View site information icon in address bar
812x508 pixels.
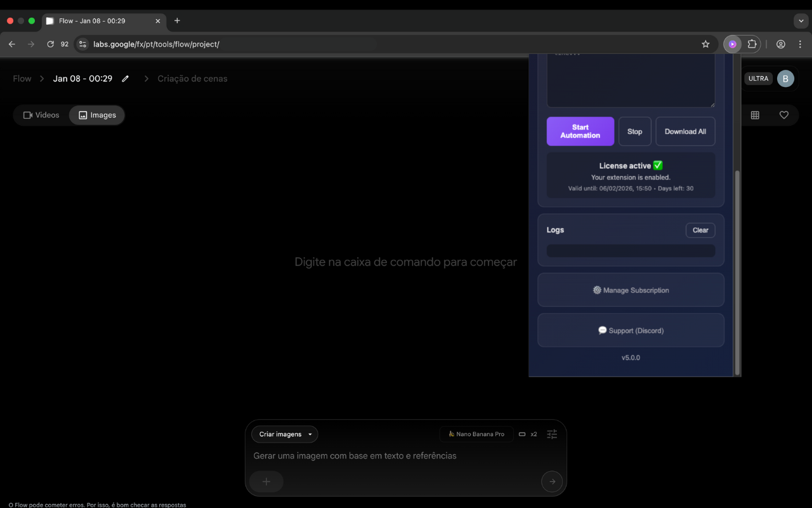pos(82,44)
